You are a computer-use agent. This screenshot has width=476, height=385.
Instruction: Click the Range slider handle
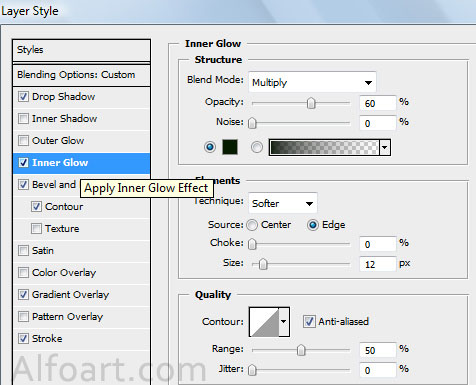click(x=301, y=350)
